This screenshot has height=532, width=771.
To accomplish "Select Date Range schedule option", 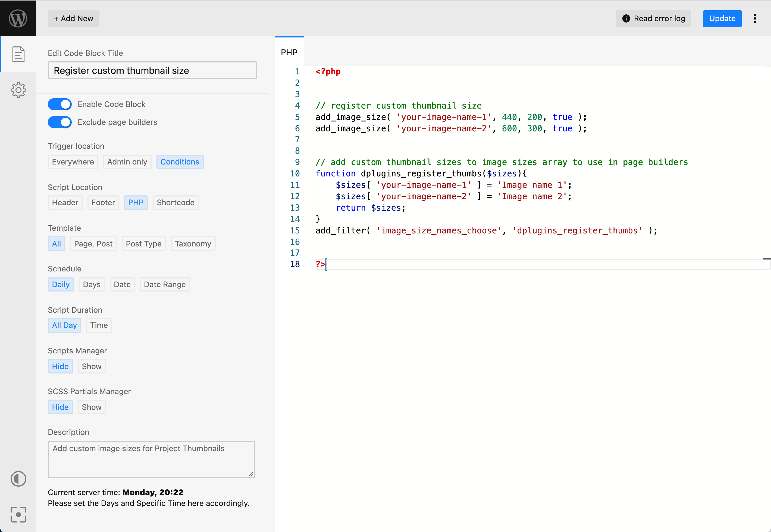I will click(165, 284).
